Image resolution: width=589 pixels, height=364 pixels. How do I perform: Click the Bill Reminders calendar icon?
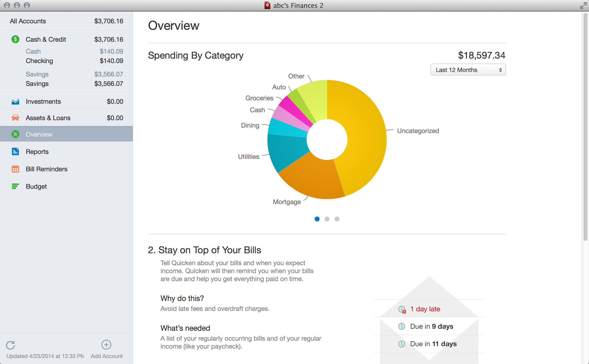[15, 169]
